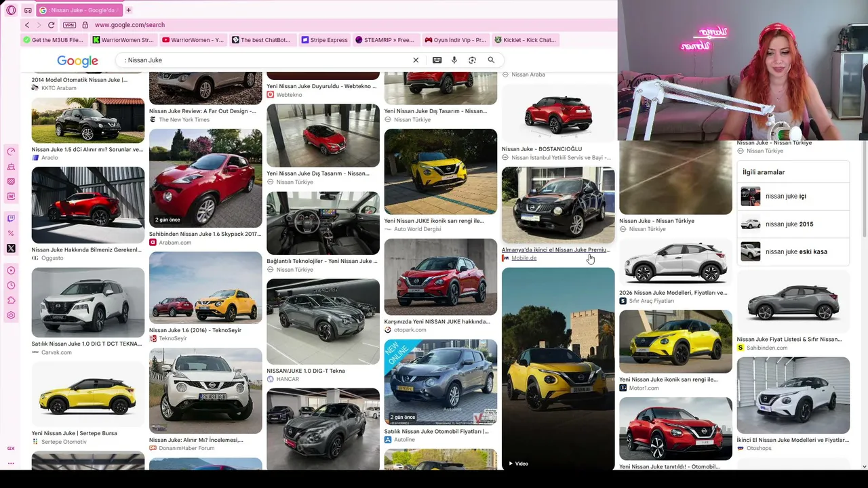Open the 'Kicklet - Kick Chat' bookmark
868x488 pixels.
(x=525, y=40)
